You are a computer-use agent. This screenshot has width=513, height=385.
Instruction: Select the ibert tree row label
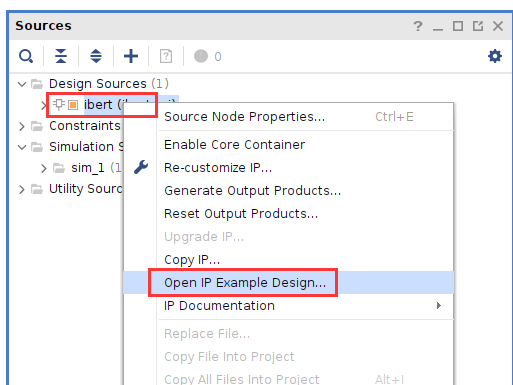point(103,105)
